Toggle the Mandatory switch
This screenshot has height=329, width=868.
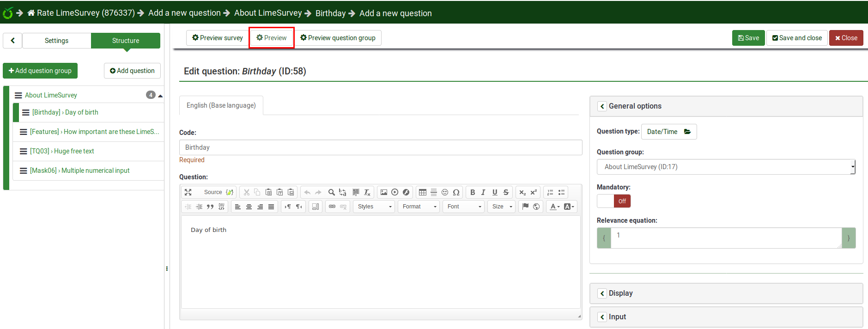[613, 201]
